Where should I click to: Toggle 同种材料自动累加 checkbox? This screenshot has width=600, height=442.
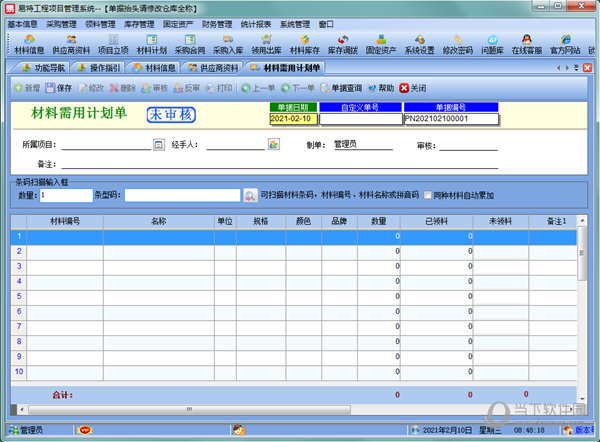point(427,195)
